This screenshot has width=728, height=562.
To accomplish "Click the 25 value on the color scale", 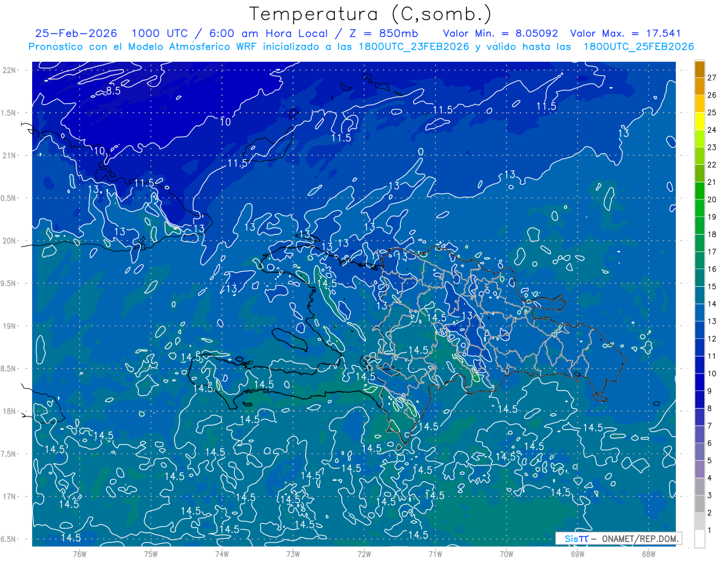I will pyautogui.click(x=712, y=112).
